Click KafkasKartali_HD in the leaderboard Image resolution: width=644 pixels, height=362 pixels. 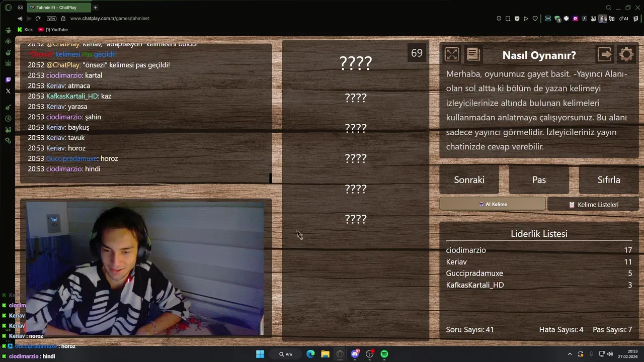[475, 285]
